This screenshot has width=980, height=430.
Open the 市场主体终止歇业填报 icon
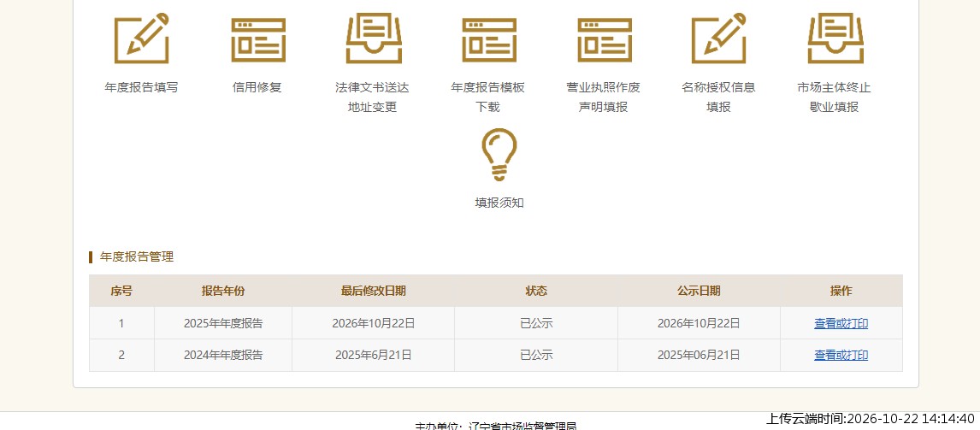tap(835, 38)
